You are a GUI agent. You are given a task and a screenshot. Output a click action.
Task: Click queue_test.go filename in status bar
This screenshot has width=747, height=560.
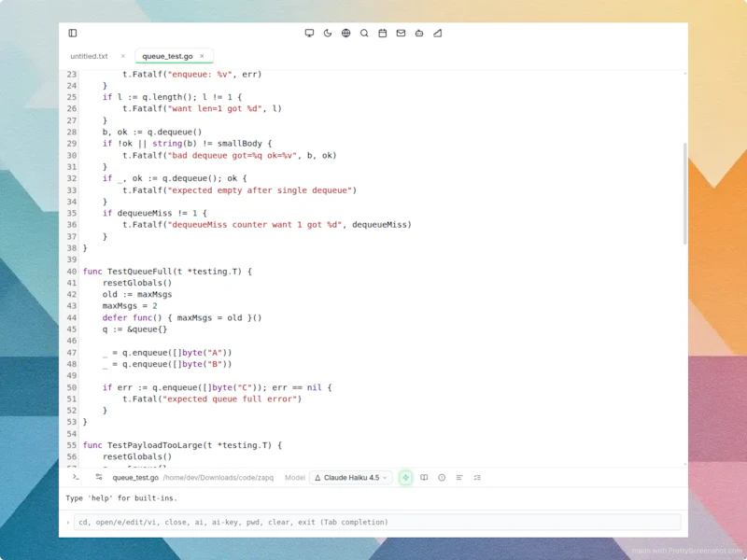[x=135, y=478]
